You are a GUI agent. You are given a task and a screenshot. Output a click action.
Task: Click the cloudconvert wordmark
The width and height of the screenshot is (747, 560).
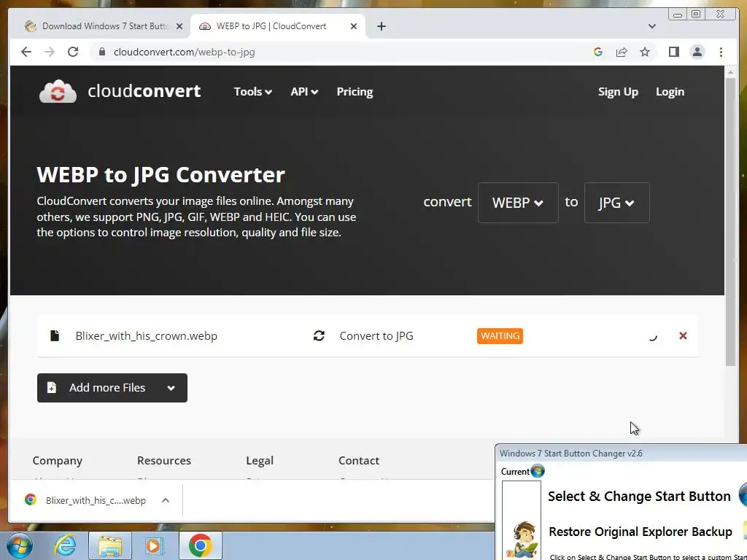point(144,91)
